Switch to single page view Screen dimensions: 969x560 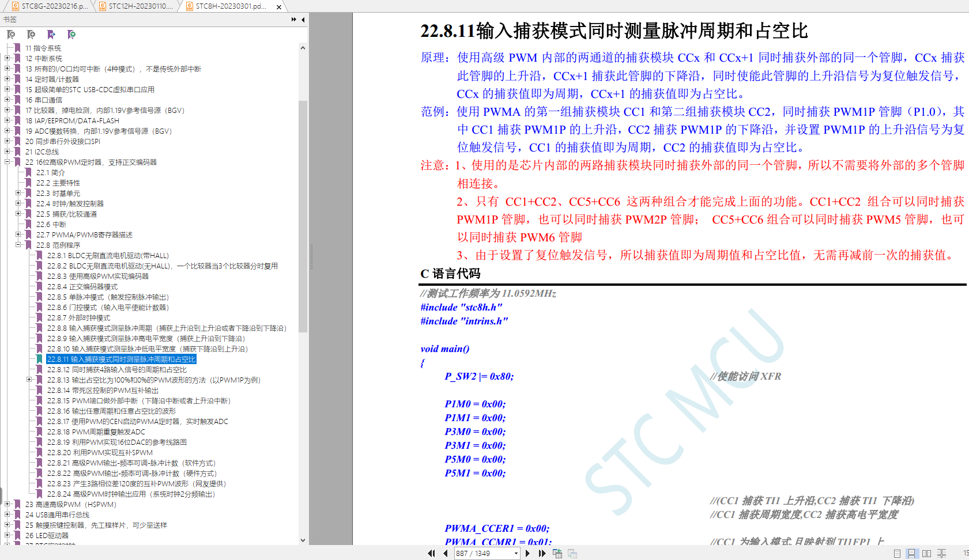pos(897,553)
